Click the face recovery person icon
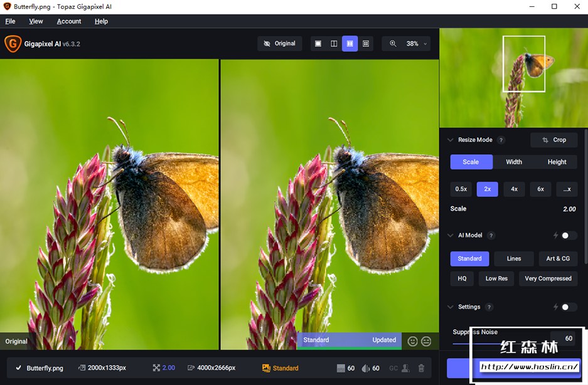The width and height of the screenshot is (588, 385). pyautogui.click(x=405, y=368)
